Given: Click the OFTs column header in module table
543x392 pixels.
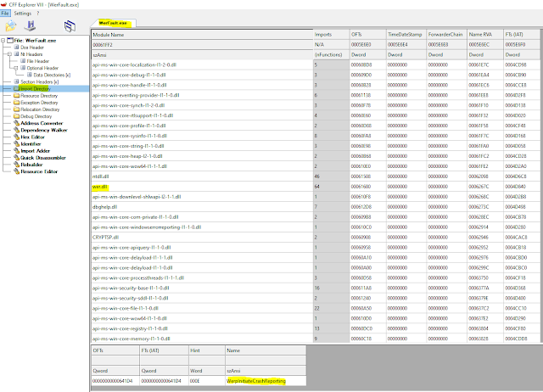Looking at the screenshot, I should 367,35.
